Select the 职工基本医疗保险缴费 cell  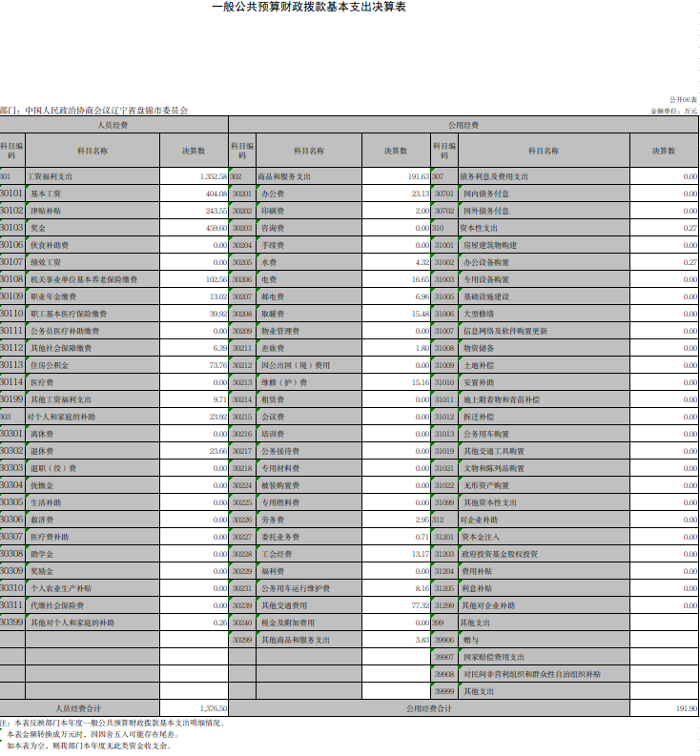click(x=93, y=314)
